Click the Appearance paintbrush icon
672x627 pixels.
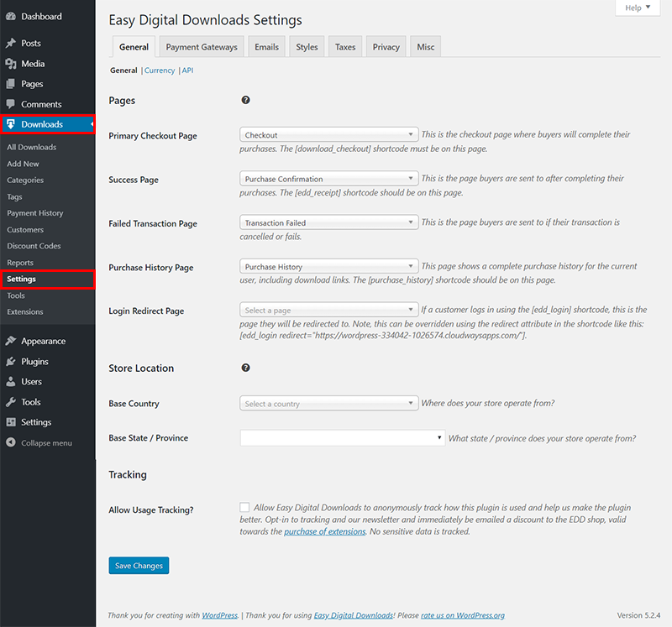11,341
